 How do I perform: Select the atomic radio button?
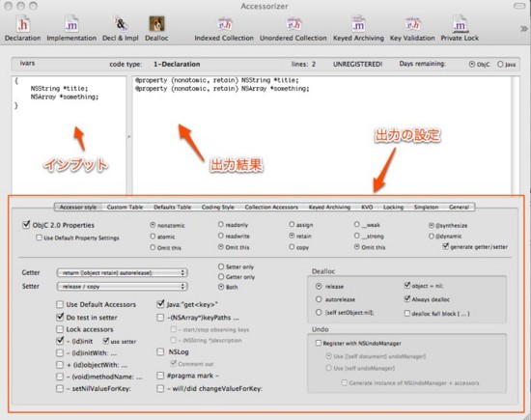(153, 237)
